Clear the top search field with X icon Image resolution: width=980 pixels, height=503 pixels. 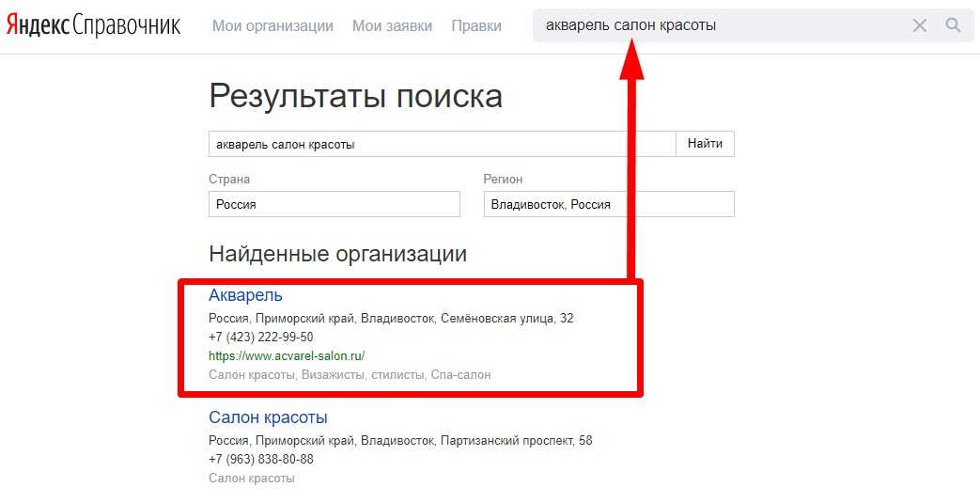coord(920,26)
